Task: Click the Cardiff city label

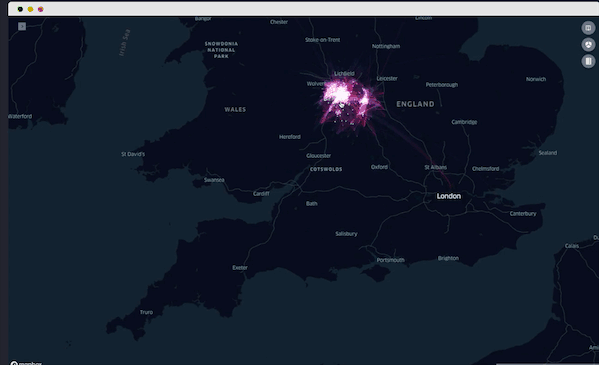Action: (261, 194)
